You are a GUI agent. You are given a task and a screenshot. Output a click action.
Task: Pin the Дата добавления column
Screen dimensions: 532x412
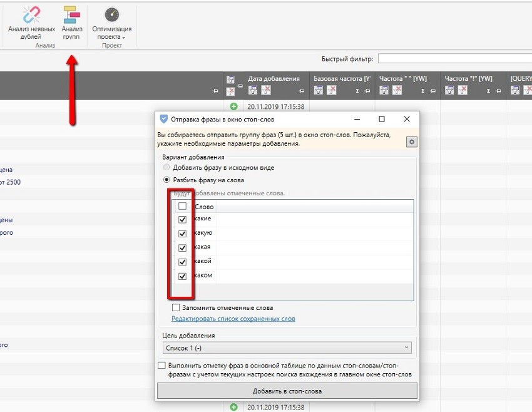click(302, 91)
